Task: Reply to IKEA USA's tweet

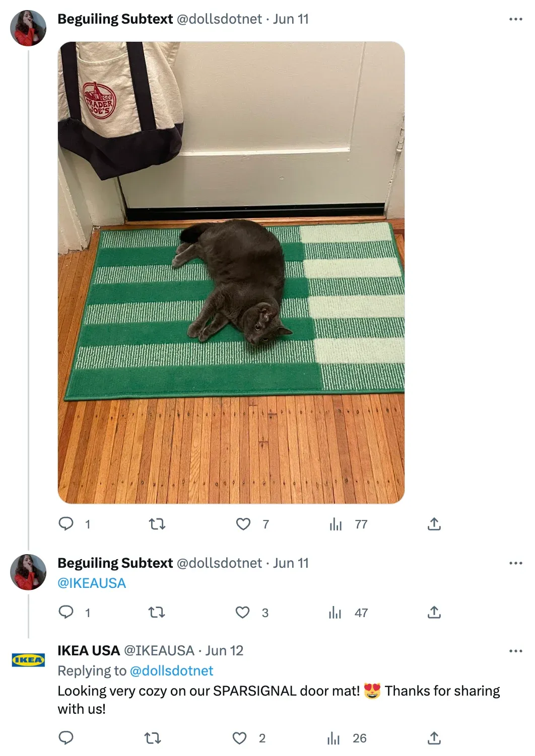Action: [66, 738]
